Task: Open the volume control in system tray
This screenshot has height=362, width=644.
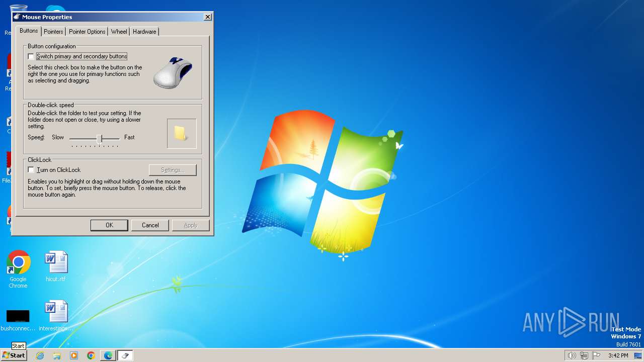Action: [x=572, y=355]
